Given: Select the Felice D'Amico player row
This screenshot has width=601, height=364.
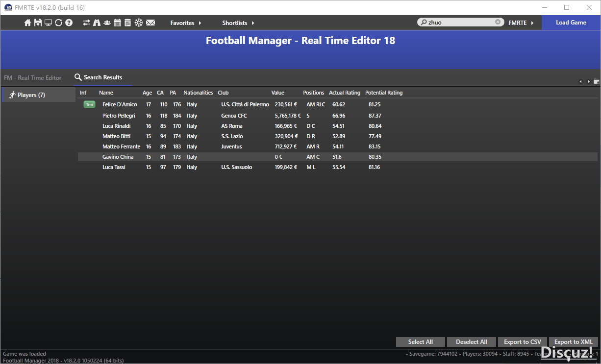Looking at the screenshot, I should (338, 104).
